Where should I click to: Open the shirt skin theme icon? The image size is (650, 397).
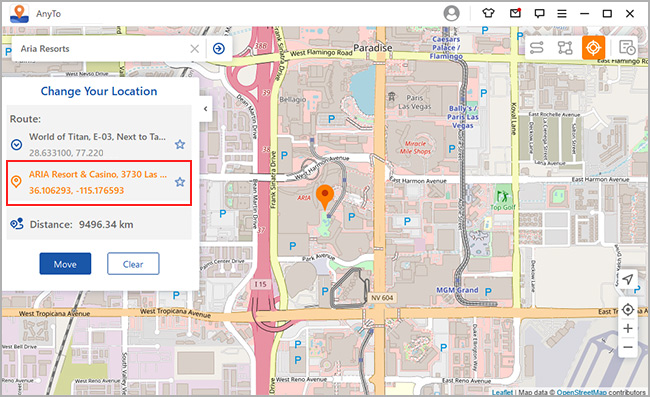[488, 13]
